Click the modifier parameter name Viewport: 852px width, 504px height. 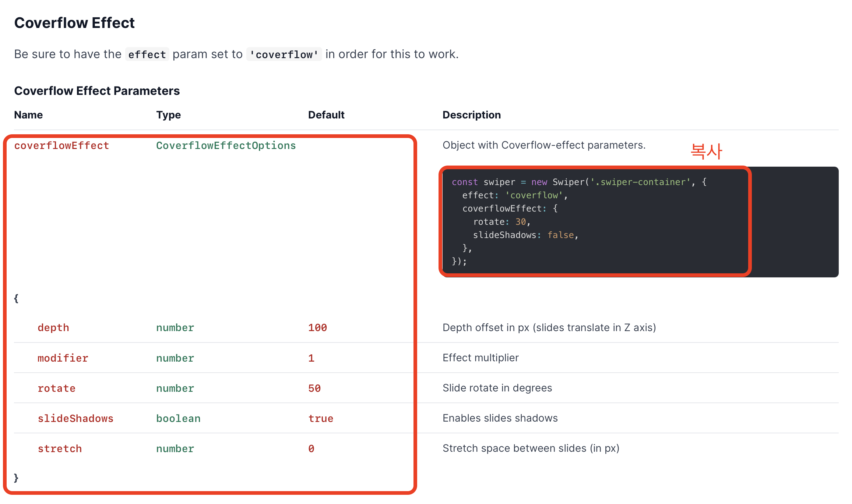coord(63,358)
